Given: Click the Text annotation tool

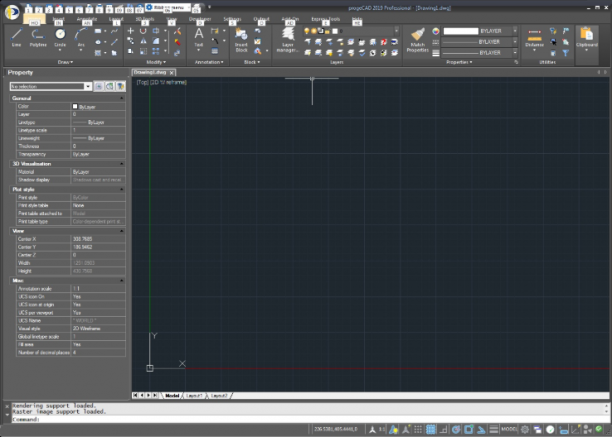Looking at the screenshot, I should (199, 38).
